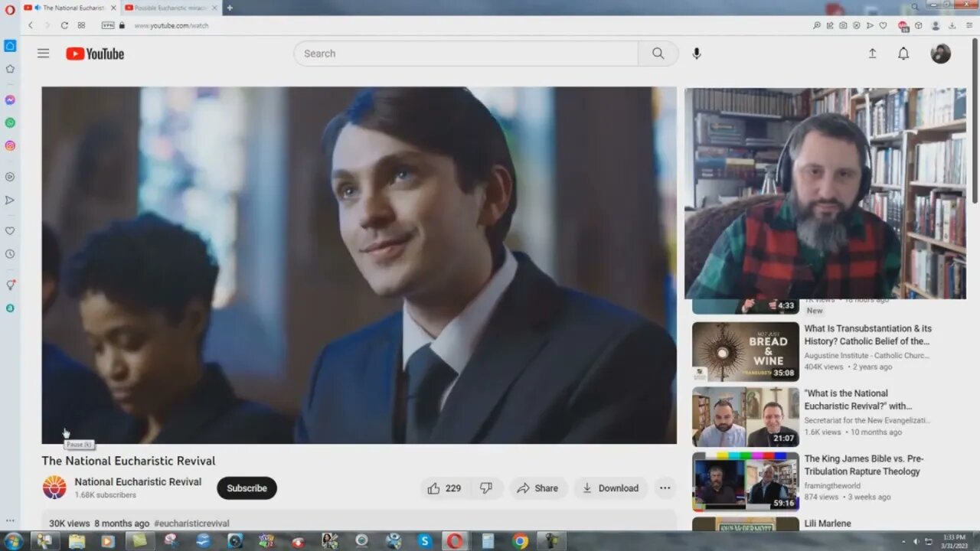This screenshot has height=551, width=980.
Task: Like the video (229)
Action: [x=444, y=488]
